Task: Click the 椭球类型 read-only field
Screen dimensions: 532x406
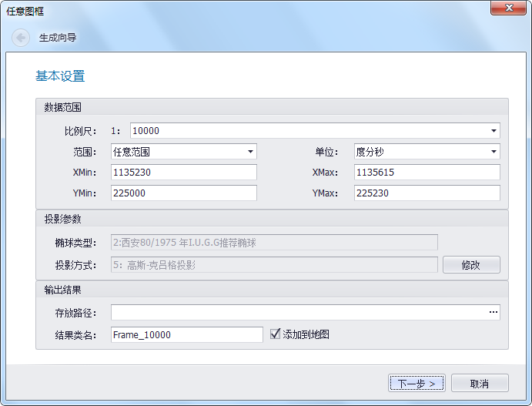Action: pyautogui.click(x=274, y=243)
